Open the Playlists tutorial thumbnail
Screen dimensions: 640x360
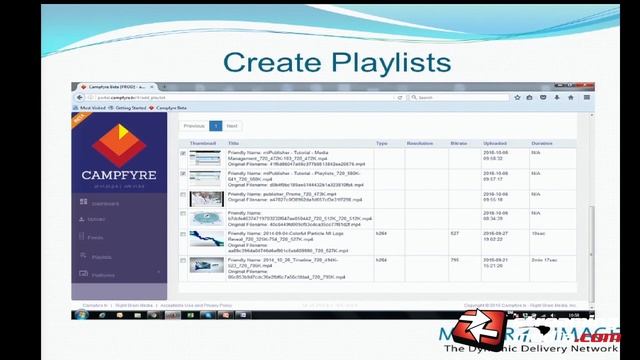tap(205, 178)
